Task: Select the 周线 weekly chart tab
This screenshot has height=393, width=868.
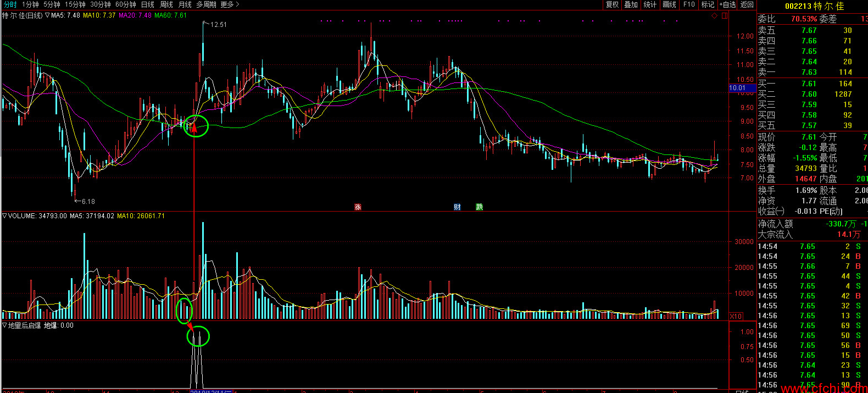Action: [x=166, y=4]
